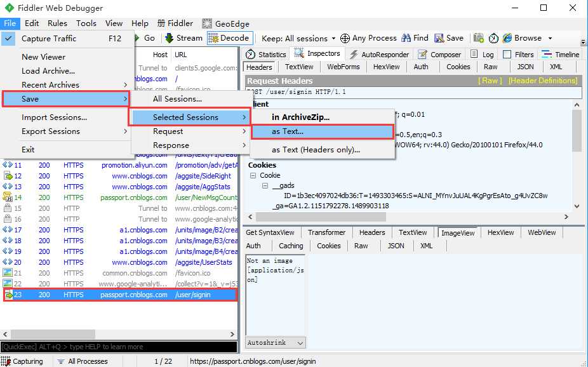
Task: Select session 12 www.cnblogs.com /aggsite/SideRight
Action: pos(119,176)
